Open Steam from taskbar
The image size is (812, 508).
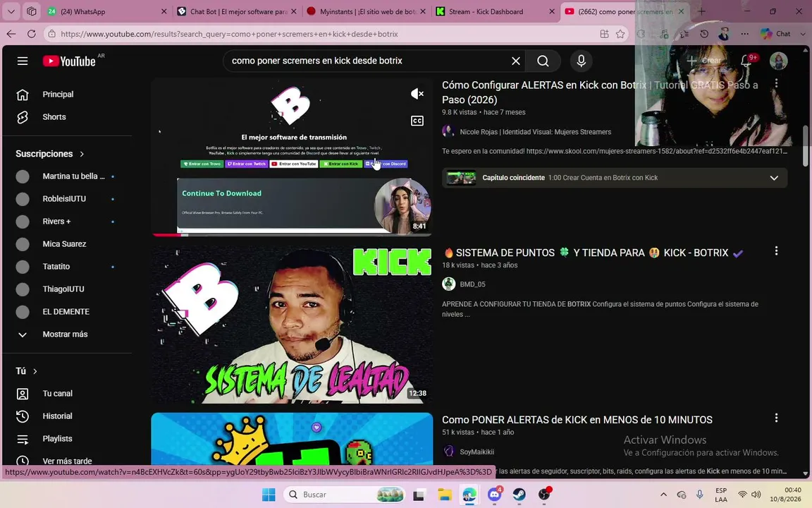519,495
